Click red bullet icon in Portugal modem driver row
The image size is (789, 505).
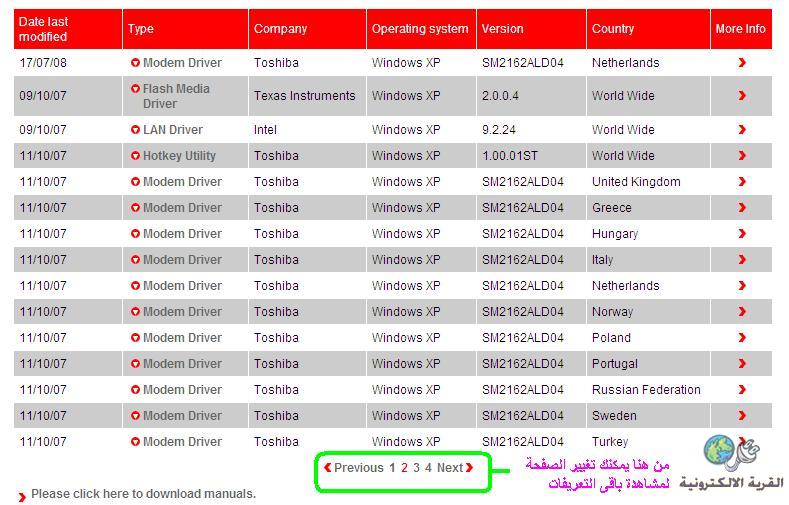(135, 364)
